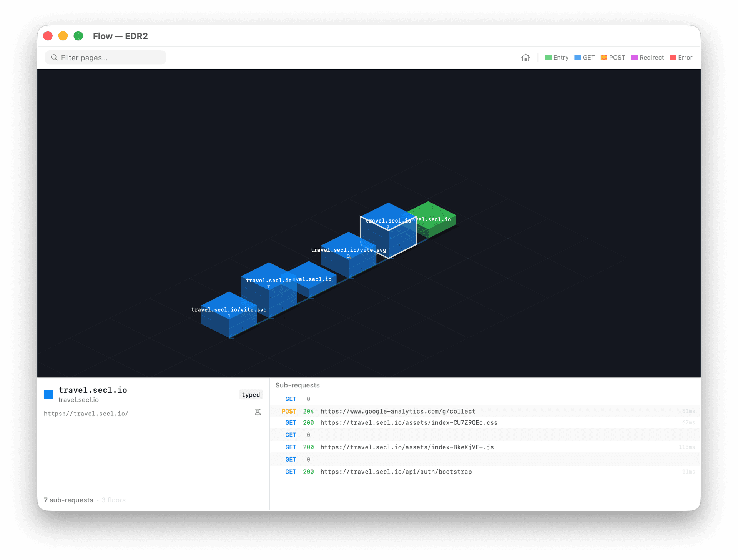Click the blue square page color icon
This screenshot has width=738, height=560.
(48, 394)
